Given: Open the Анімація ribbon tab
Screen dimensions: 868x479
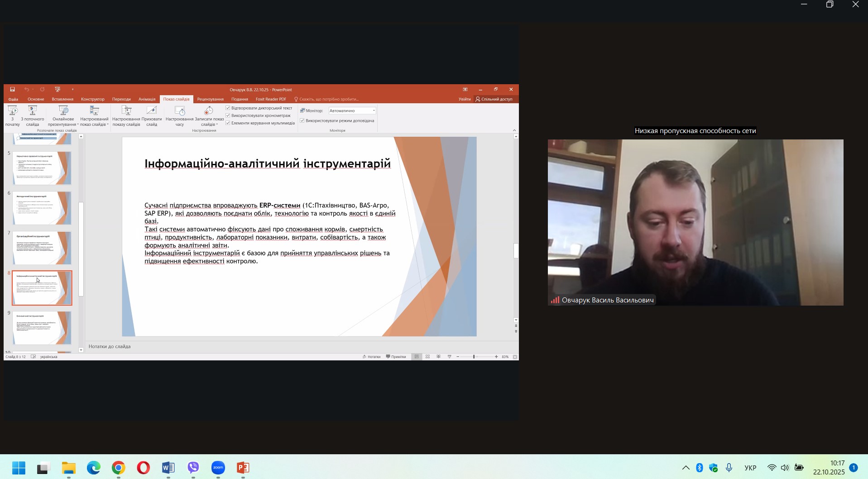Looking at the screenshot, I should 147,99.
